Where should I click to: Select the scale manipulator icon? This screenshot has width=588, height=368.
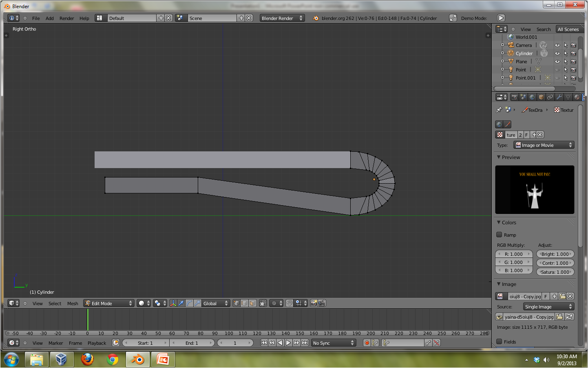197,303
